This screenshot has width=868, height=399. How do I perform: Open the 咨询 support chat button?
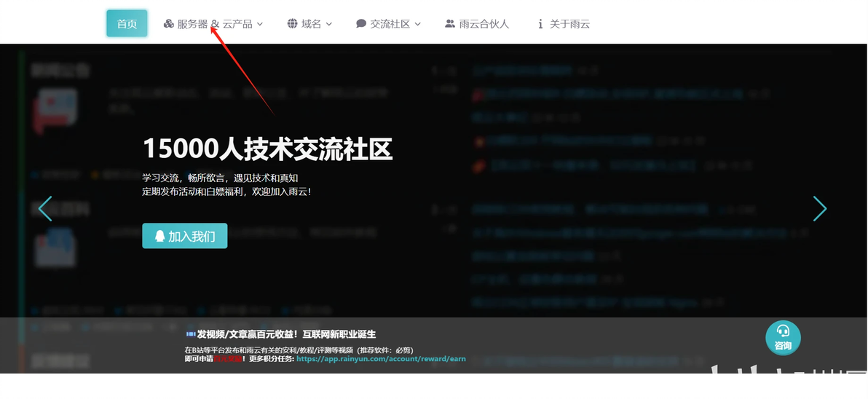coord(783,338)
